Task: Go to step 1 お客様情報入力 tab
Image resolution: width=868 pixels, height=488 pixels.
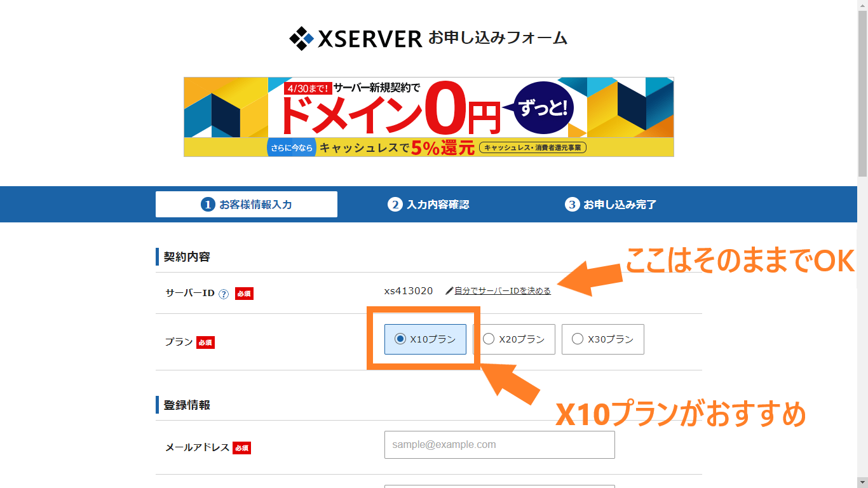Action: [247, 205]
